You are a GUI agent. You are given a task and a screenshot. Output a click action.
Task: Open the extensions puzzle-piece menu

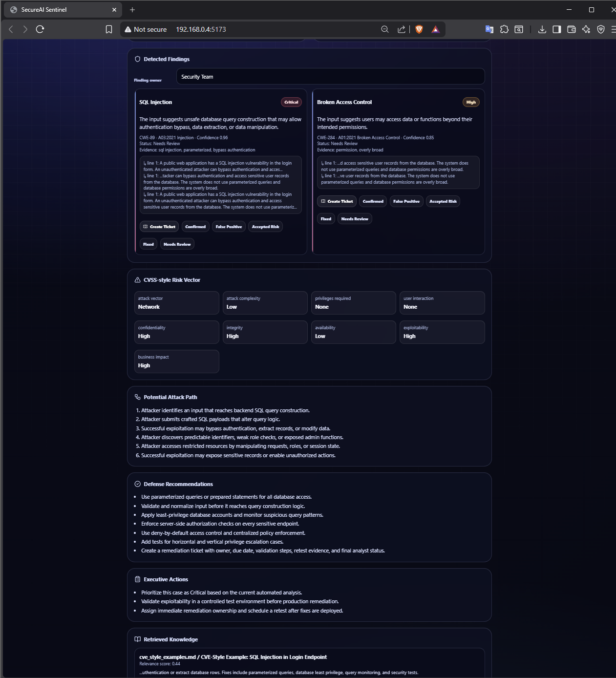(x=504, y=29)
